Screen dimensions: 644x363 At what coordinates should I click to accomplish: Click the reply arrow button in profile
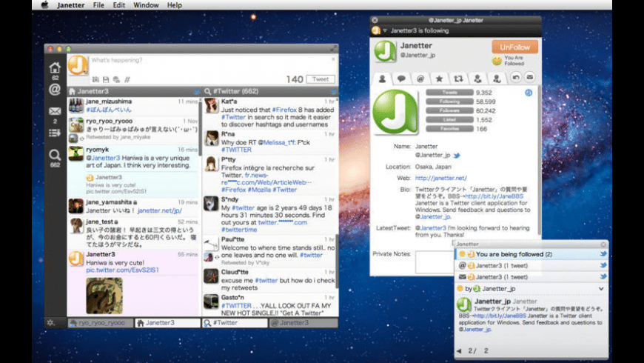point(516,78)
